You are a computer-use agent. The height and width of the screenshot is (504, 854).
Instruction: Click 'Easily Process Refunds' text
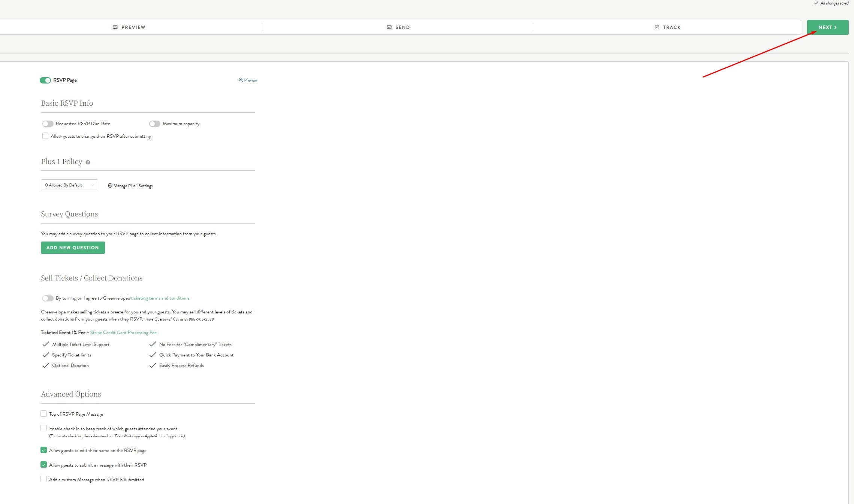(x=181, y=365)
